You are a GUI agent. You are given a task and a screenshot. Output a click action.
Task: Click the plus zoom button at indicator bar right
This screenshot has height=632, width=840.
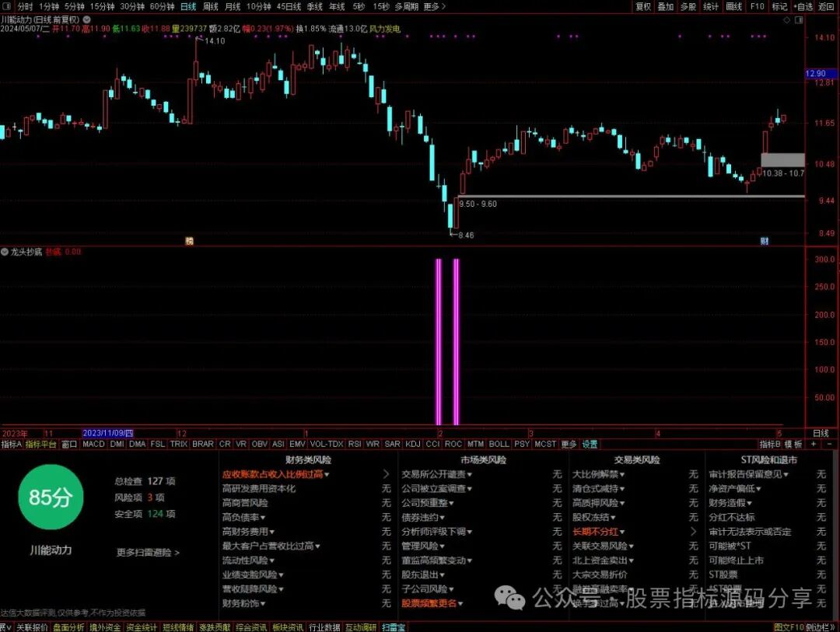point(814,445)
